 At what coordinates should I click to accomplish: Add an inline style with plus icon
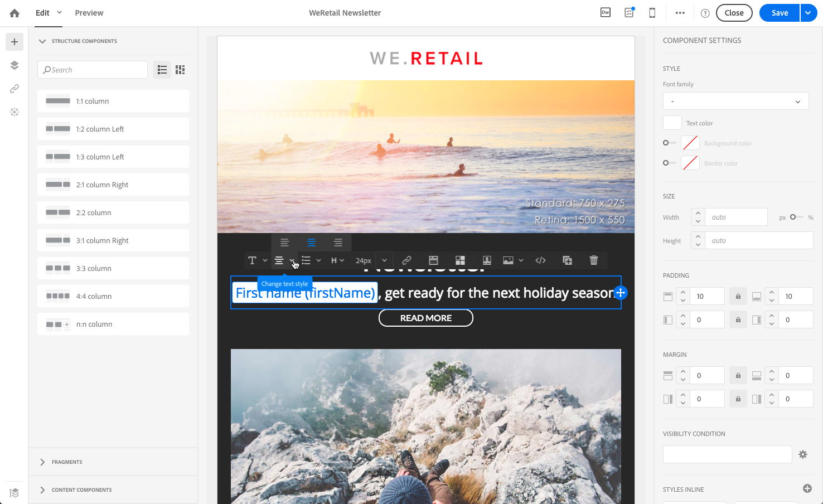(807, 488)
